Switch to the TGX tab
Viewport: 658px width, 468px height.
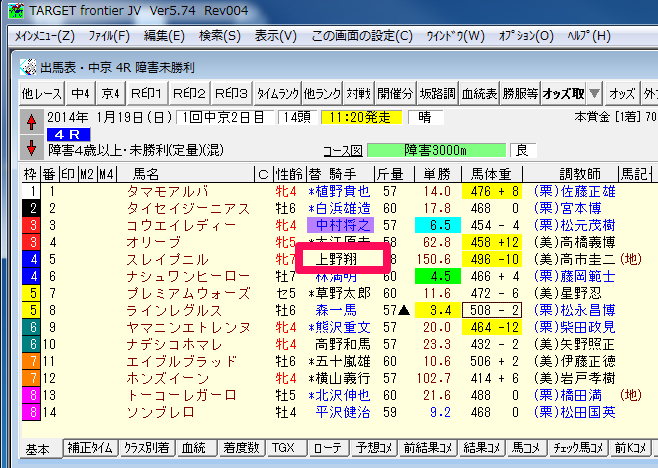(x=286, y=448)
